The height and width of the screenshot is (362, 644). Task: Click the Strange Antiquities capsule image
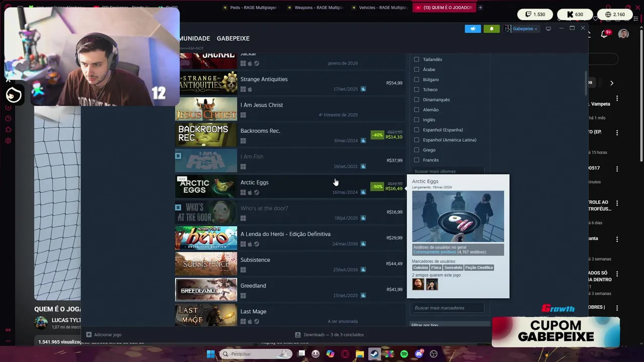(206, 83)
